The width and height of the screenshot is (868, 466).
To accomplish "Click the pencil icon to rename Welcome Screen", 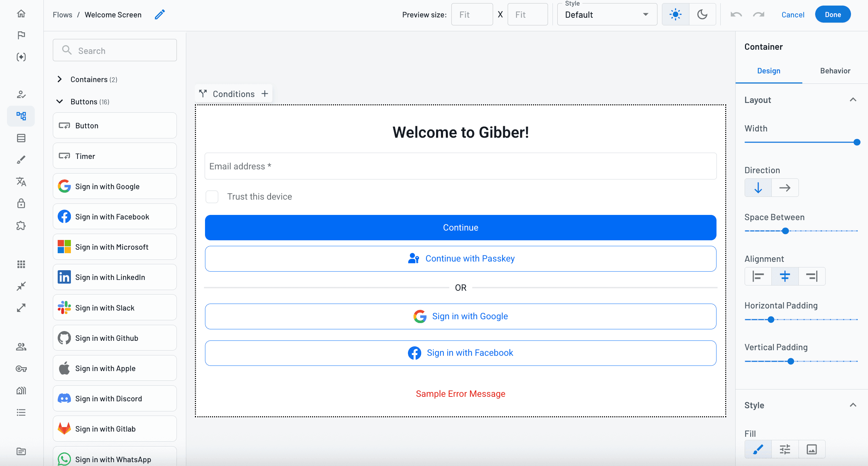I will point(160,15).
